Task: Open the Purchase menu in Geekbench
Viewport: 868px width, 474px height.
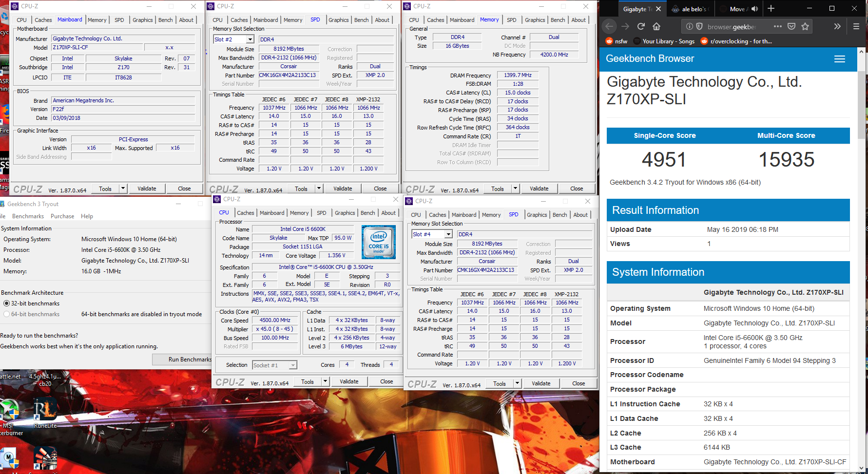Action: click(x=62, y=216)
